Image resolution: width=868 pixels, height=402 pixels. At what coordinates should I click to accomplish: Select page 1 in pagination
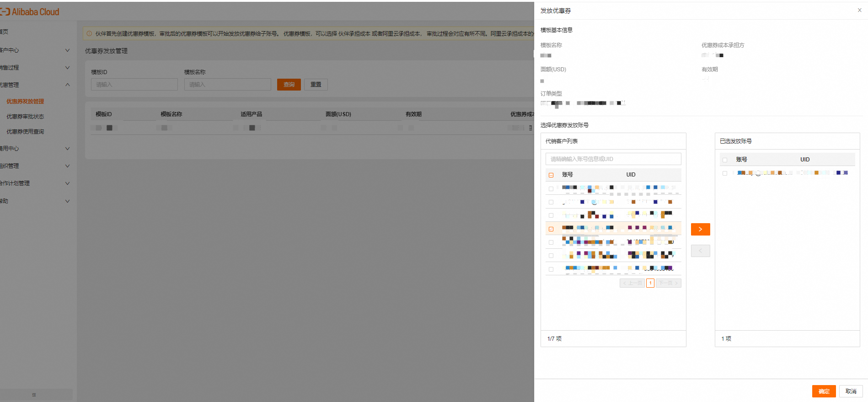pos(650,283)
